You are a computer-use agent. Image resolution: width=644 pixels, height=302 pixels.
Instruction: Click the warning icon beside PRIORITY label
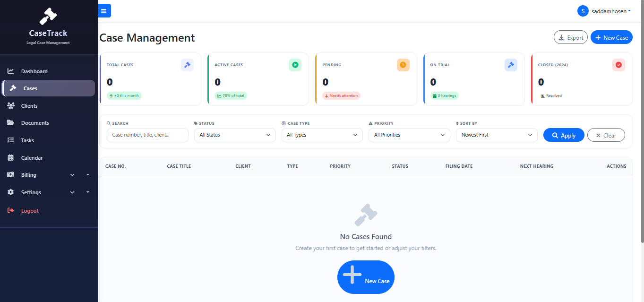tap(370, 123)
